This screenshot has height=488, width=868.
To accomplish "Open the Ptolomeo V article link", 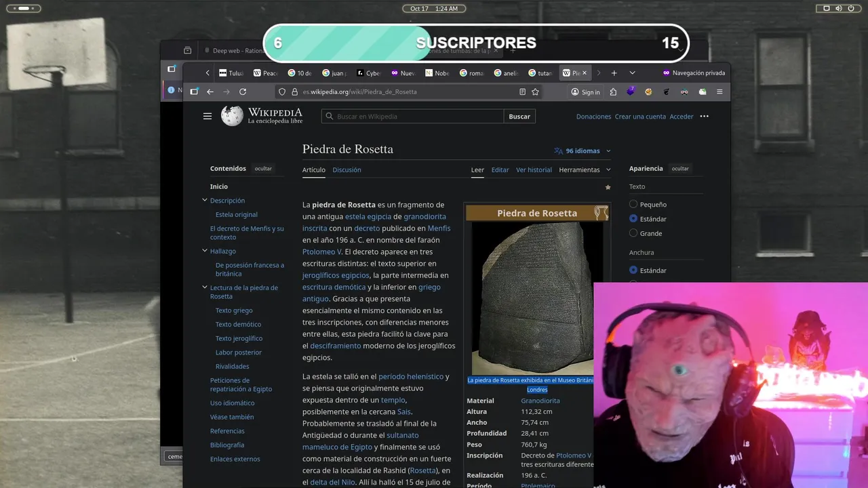I will click(321, 251).
